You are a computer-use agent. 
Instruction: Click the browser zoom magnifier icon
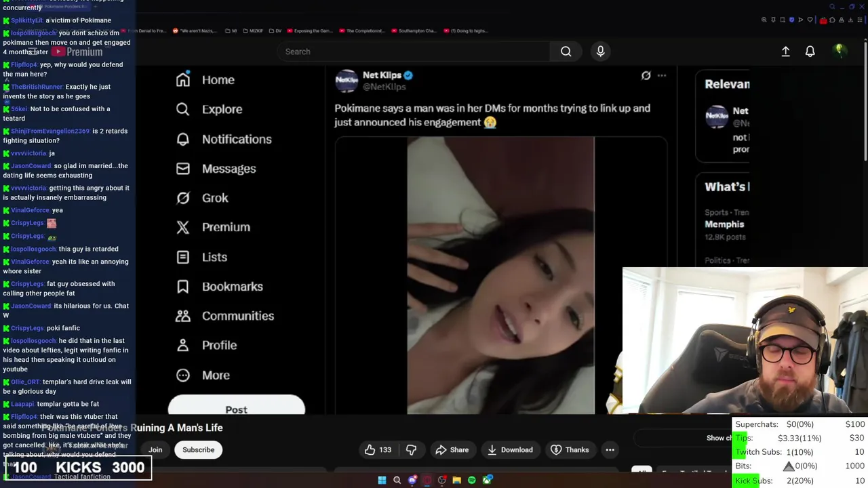pos(764,20)
